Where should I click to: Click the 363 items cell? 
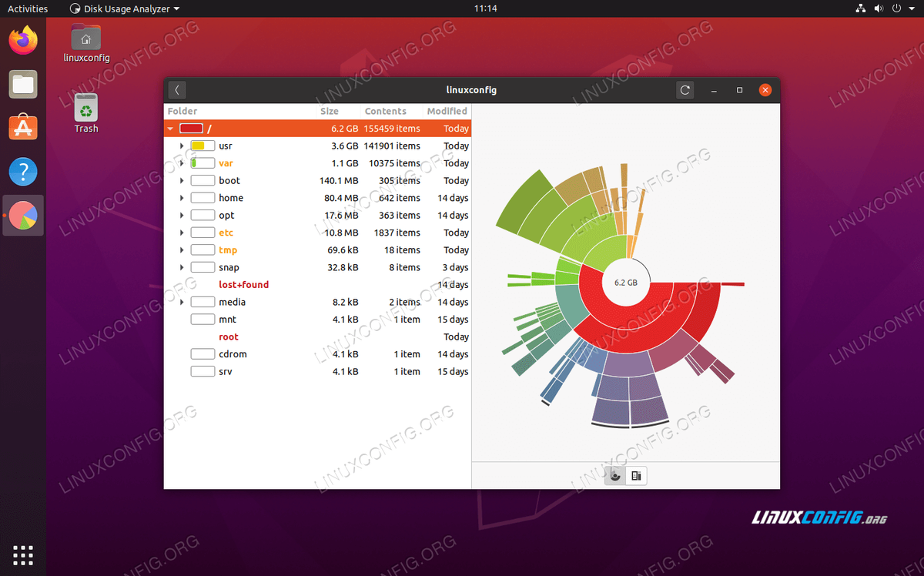pyautogui.click(x=398, y=216)
